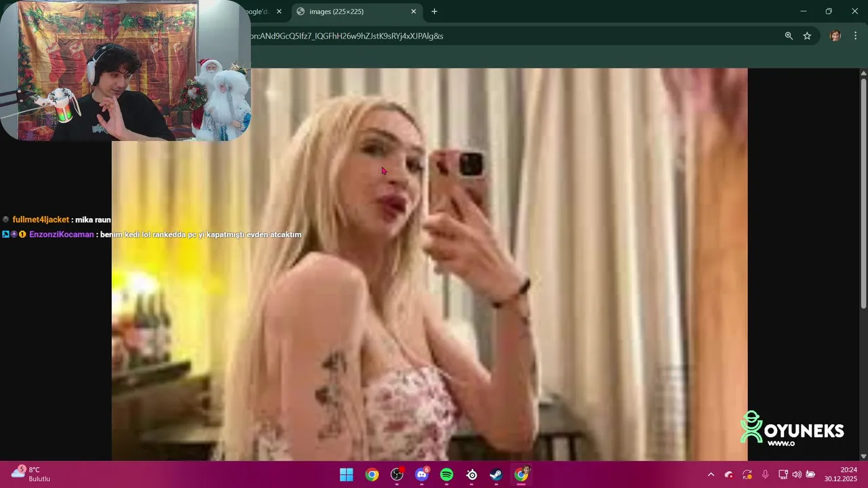Open Google Chrome from the taskbar
This screenshot has width=868, height=488.
click(x=372, y=474)
